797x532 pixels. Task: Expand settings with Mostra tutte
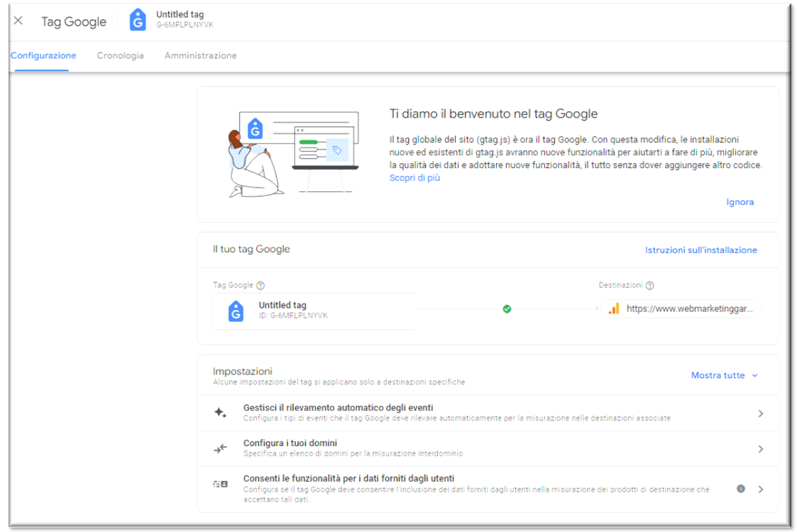[x=718, y=375]
